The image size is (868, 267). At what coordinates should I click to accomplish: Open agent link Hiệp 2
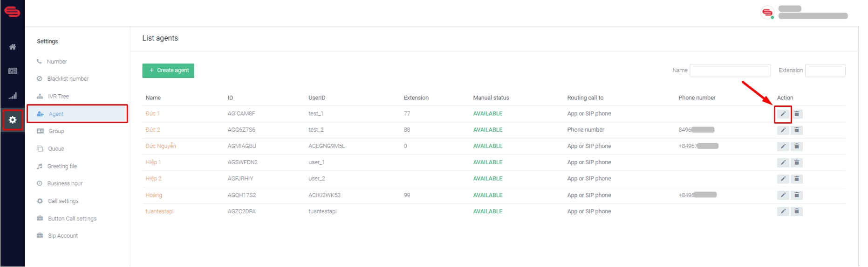pos(153,179)
